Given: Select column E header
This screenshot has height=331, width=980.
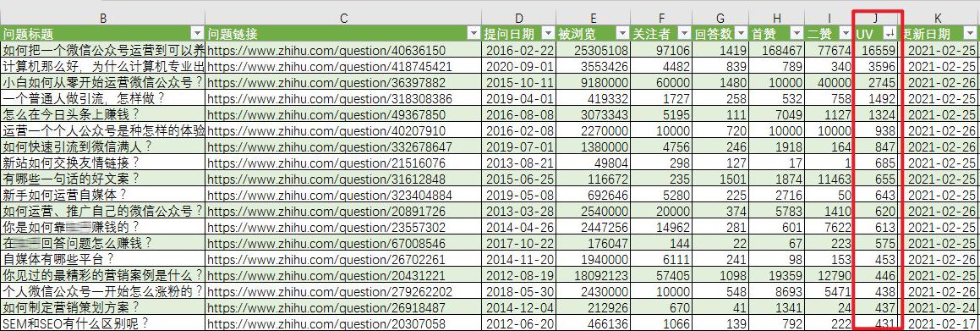Looking at the screenshot, I should (x=594, y=19).
